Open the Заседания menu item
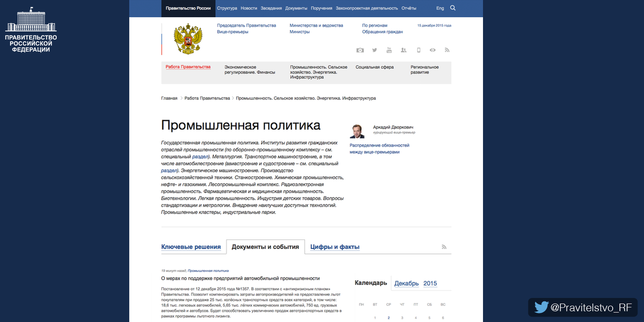Screen dimensions: 644x322 (x=272, y=9)
